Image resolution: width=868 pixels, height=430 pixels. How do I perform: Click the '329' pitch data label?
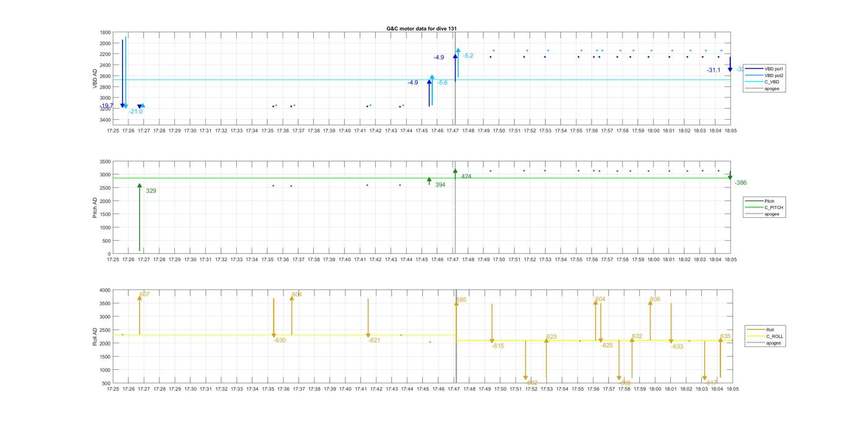[151, 191]
